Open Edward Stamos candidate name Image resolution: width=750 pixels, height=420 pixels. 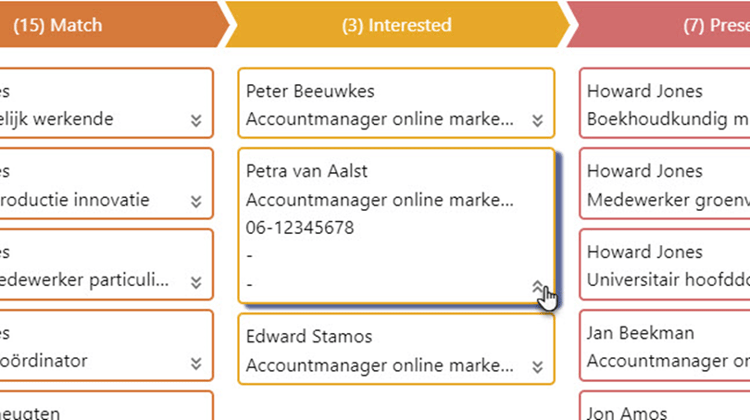point(309,337)
